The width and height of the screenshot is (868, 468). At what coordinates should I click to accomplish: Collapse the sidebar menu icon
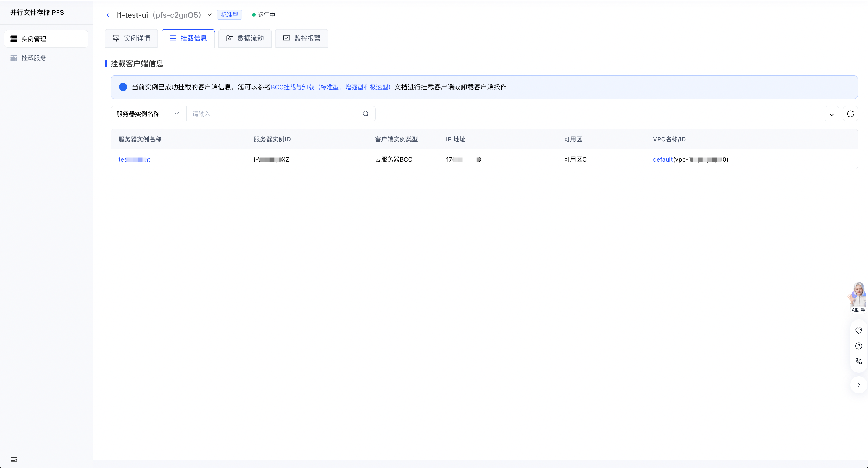[14, 460]
